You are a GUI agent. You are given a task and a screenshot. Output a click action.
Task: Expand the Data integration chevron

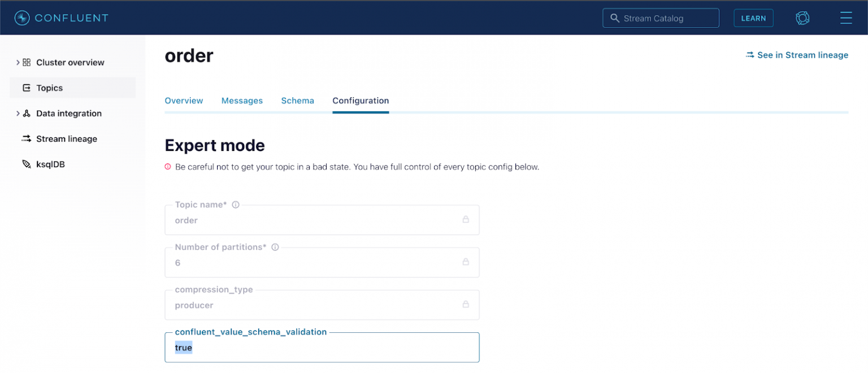coord(18,114)
